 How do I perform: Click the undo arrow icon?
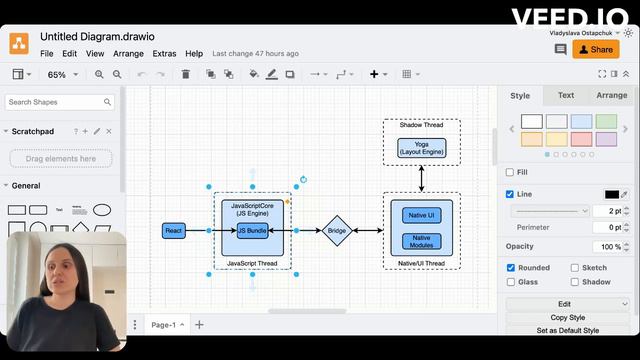[142, 74]
